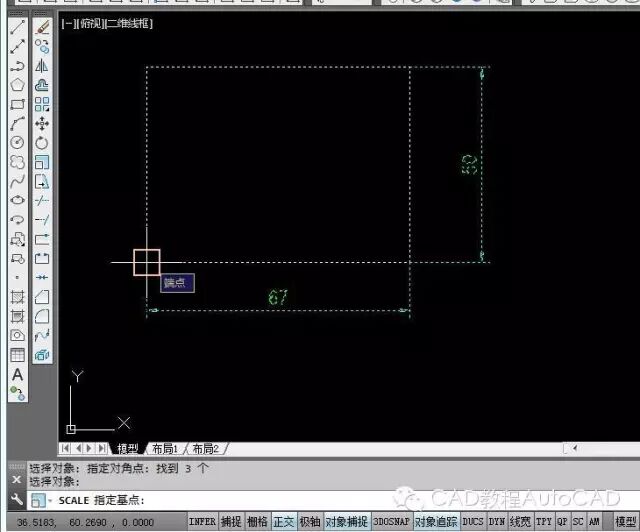The height and width of the screenshot is (532, 640).
Task: Select the Mirror tool
Action: tap(42, 65)
